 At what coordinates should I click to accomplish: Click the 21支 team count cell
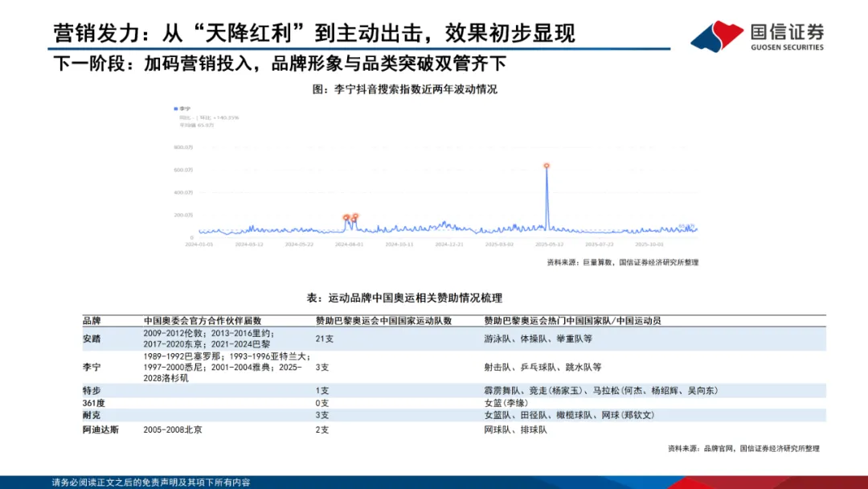coord(325,339)
